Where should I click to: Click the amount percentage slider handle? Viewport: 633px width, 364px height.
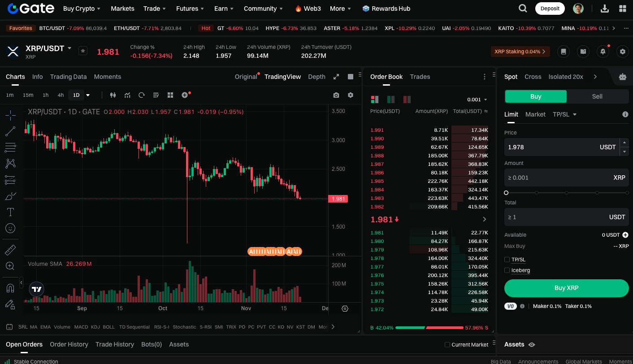coord(506,193)
